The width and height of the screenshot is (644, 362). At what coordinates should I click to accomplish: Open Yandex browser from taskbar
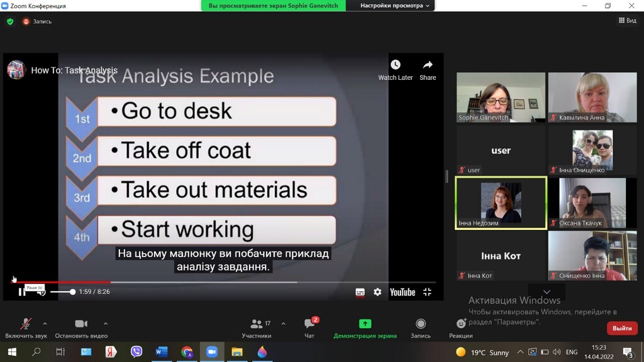click(111, 352)
